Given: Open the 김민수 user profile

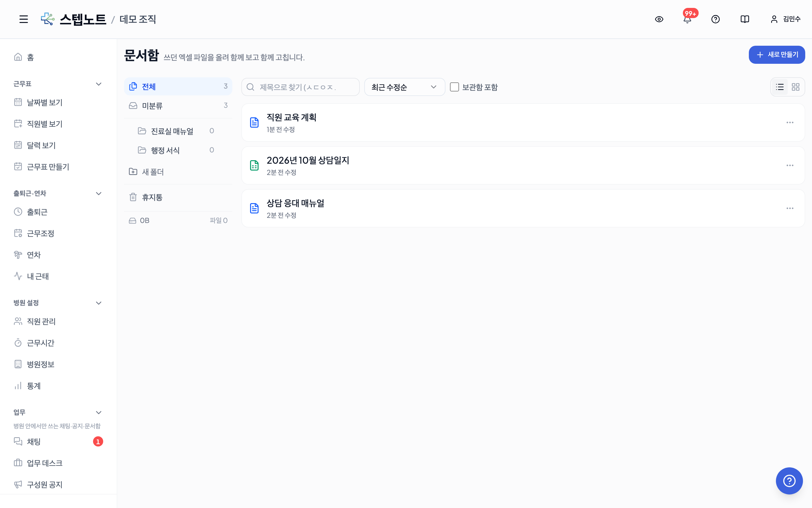Looking at the screenshot, I should pos(785,19).
